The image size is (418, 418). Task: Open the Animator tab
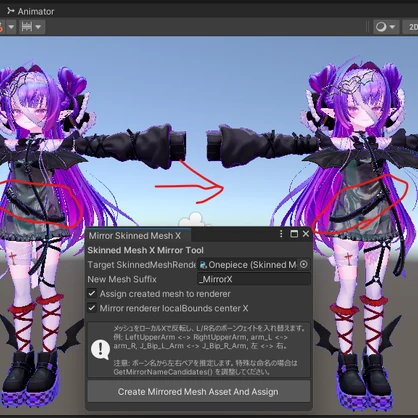coord(30,11)
